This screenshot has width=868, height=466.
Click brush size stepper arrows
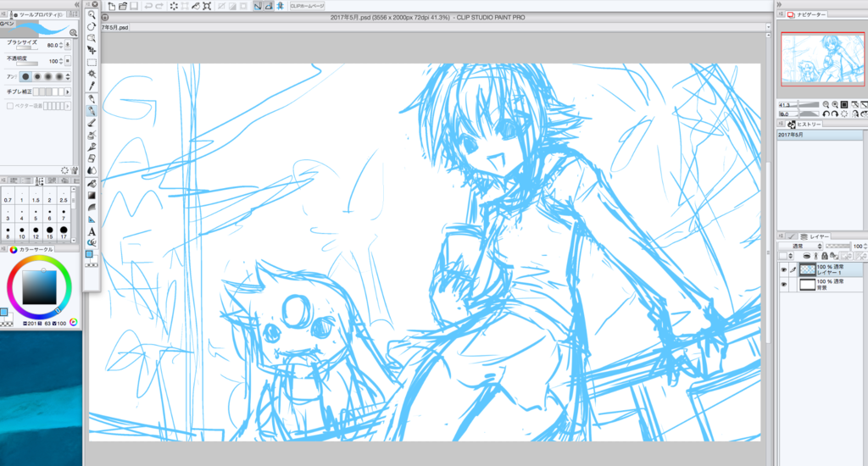tap(61, 46)
